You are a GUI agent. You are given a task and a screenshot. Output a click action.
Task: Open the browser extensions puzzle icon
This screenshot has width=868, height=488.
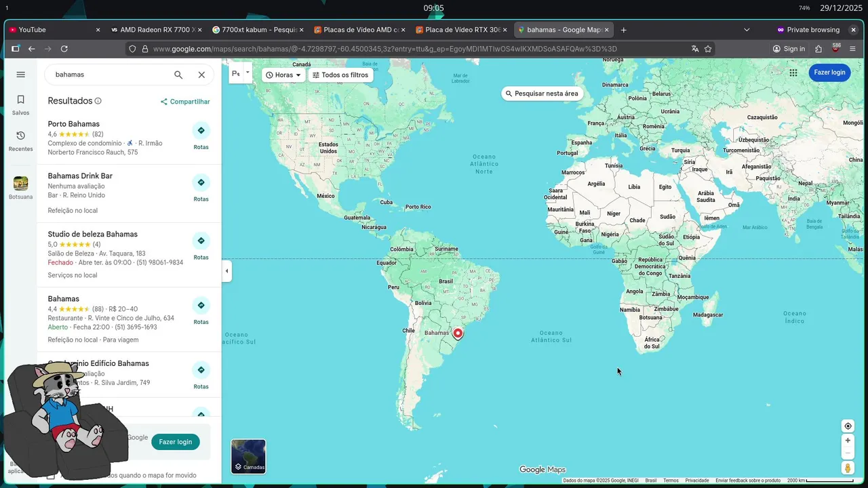[818, 49]
